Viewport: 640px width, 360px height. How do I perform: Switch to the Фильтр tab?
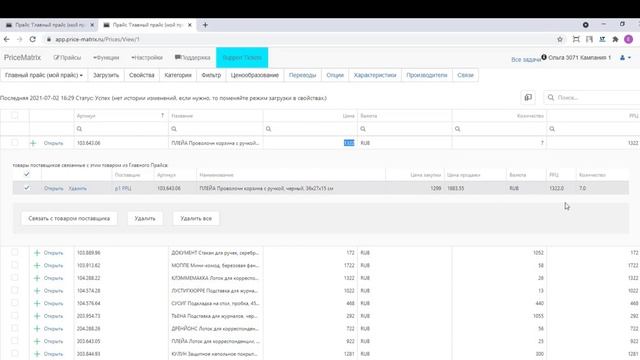point(211,75)
